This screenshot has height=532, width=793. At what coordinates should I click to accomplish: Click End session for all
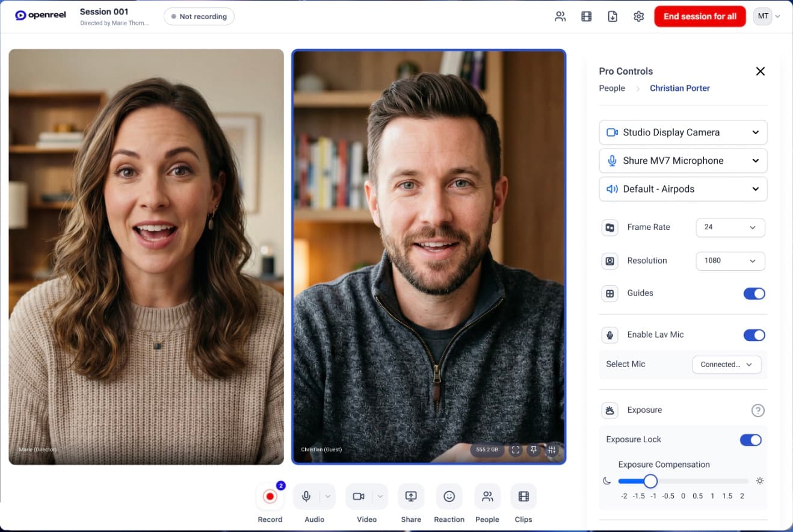click(x=700, y=16)
